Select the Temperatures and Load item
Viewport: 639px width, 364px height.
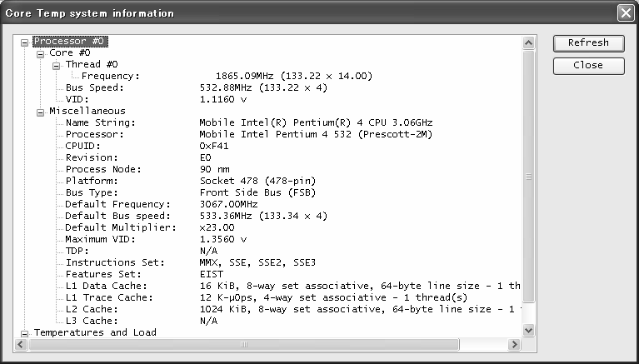(95, 332)
